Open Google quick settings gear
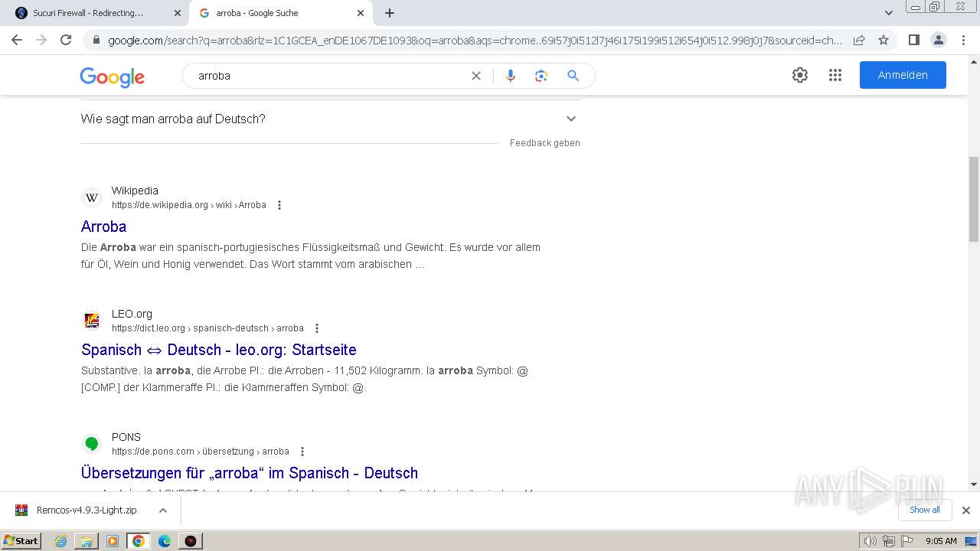The height and width of the screenshot is (551, 980). (x=800, y=75)
